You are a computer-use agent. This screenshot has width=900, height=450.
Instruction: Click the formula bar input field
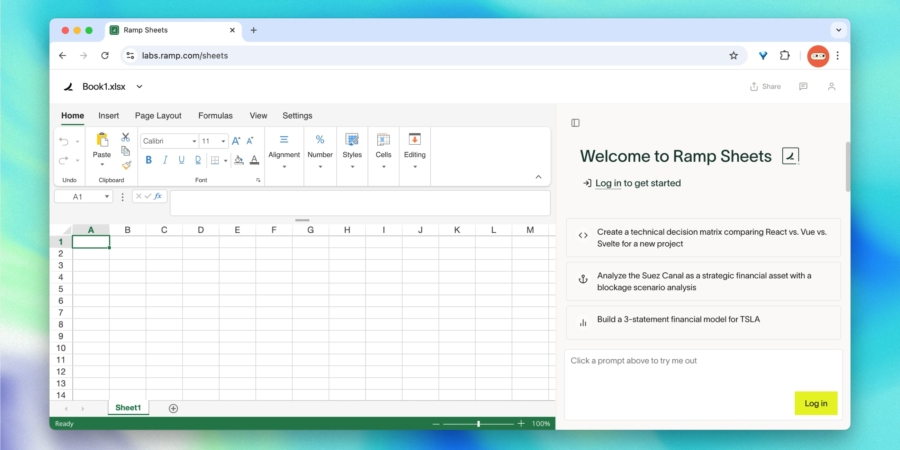coord(360,203)
